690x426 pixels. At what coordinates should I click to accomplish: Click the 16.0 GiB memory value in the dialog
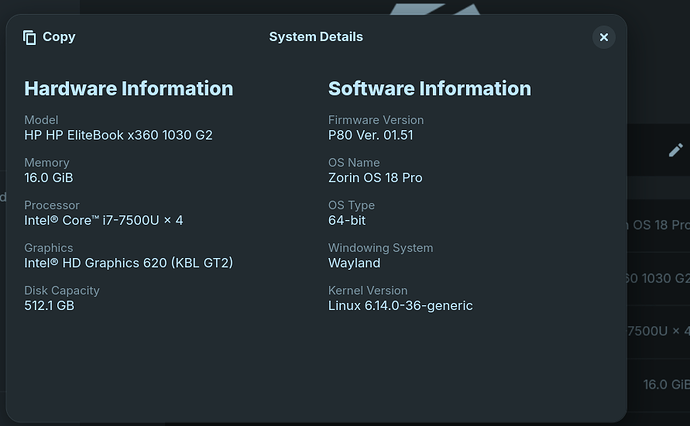point(49,178)
